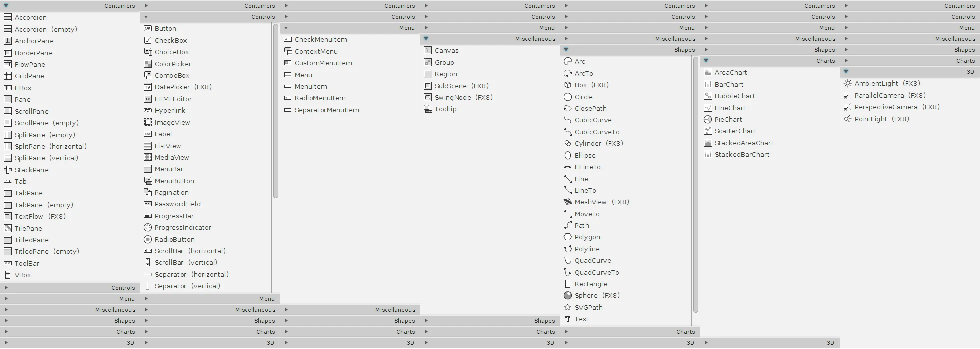Viewport: 980px width, 349px height.
Task: Select the PieChart icon
Action: (x=708, y=119)
